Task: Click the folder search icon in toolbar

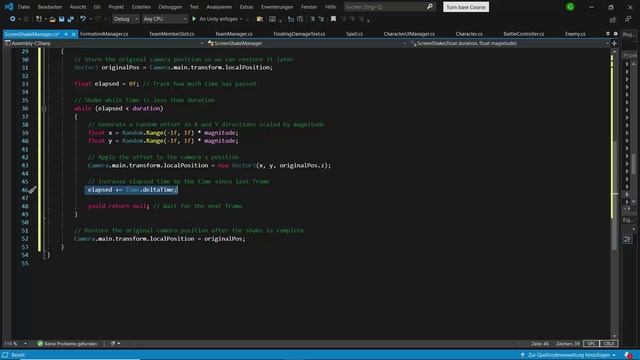Action: pos(260,19)
